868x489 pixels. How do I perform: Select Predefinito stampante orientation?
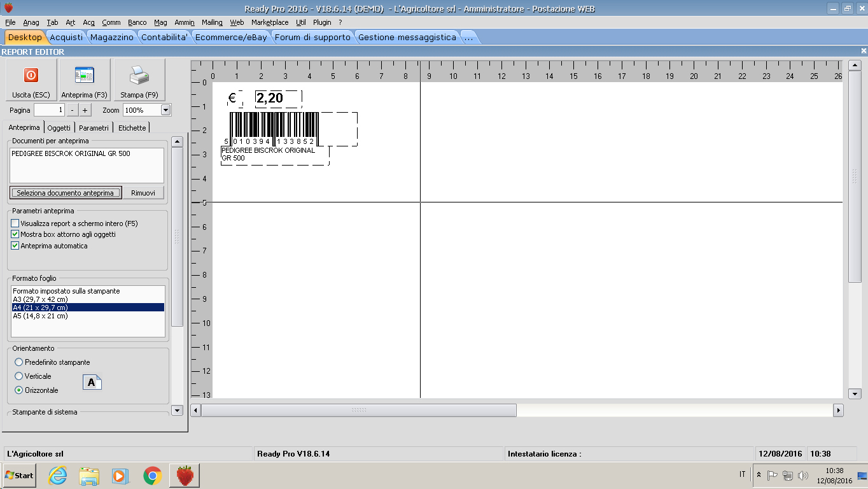pos(19,362)
